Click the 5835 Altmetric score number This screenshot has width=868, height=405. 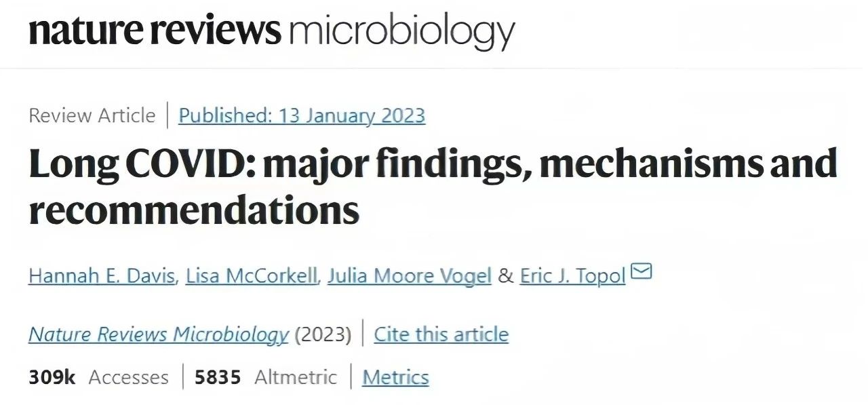(x=218, y=377)
